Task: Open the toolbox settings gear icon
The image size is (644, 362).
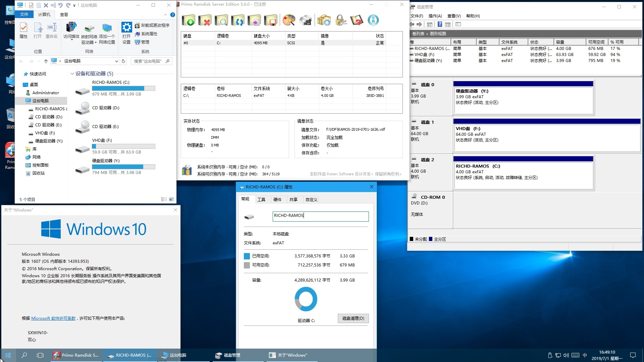Action: point(324,20)
